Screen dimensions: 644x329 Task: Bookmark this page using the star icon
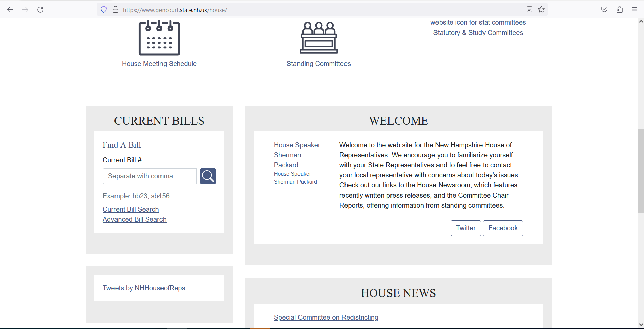coord(541,10)
